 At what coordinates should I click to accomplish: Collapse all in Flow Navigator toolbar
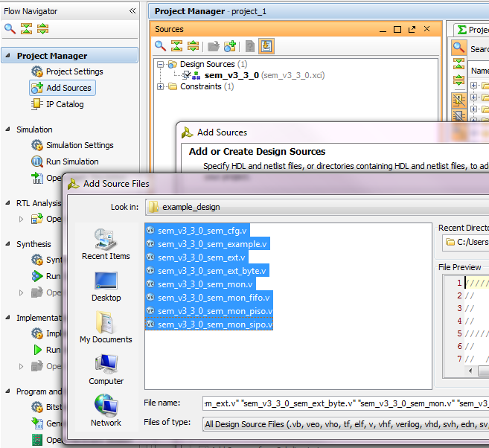(x=27, y=29)
